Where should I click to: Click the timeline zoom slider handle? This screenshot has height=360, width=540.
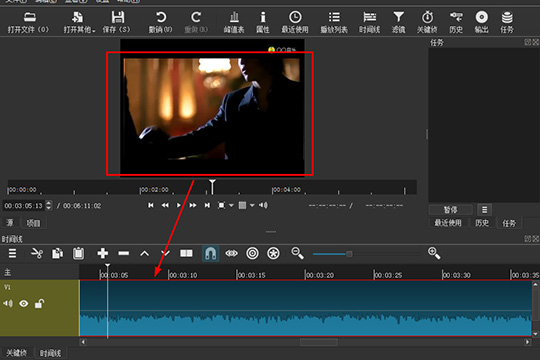pyautogui.click(x=349, y=254)
